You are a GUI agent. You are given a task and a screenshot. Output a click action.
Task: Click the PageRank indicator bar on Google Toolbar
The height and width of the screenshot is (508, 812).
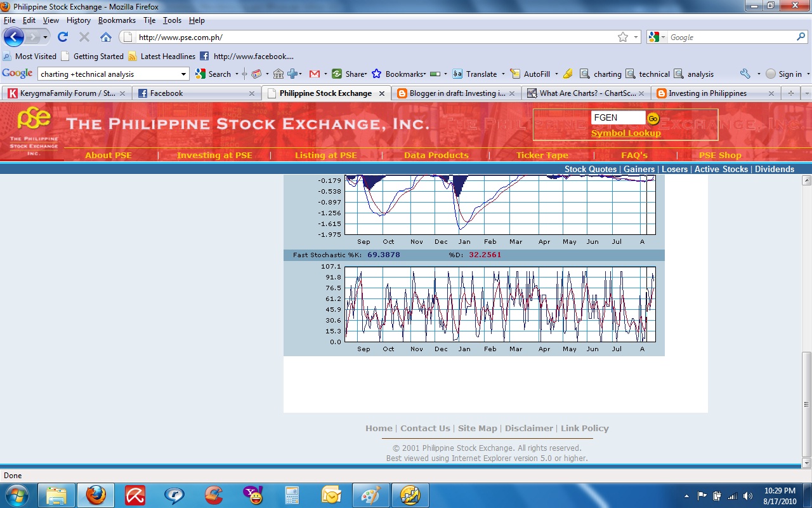tap(435, 74)
